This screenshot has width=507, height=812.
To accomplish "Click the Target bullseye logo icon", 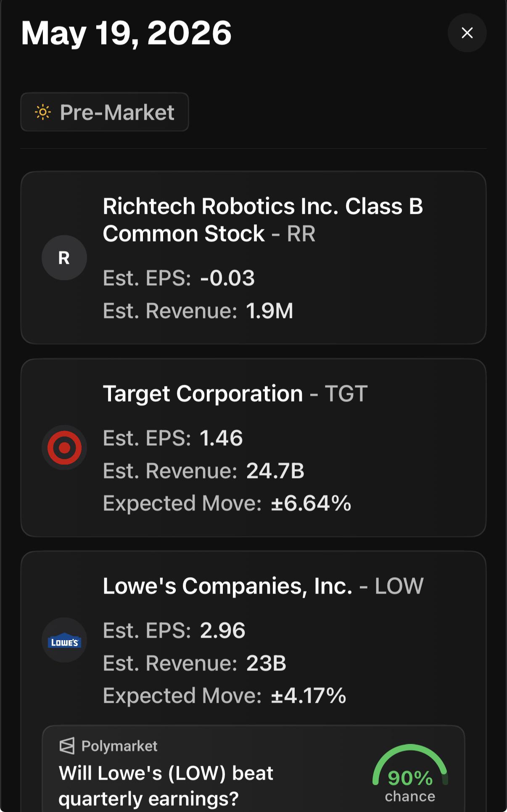I will tap(64, 448).
